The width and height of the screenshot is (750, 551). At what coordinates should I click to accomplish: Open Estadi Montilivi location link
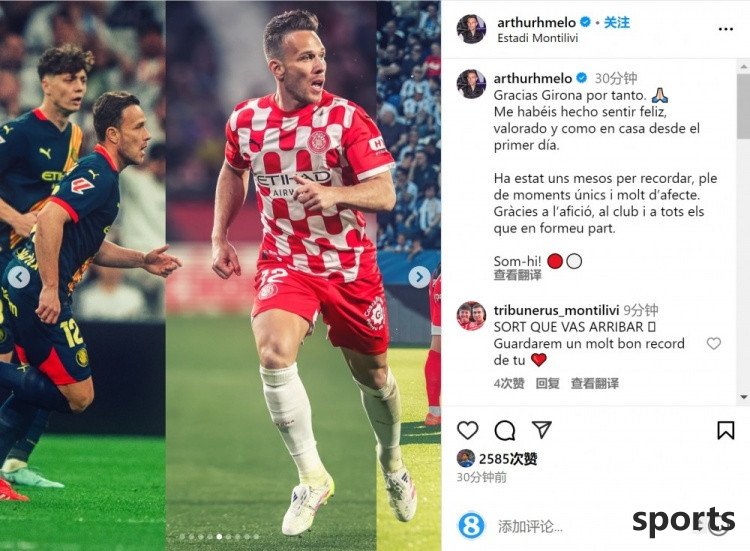[x=537, y=38]
